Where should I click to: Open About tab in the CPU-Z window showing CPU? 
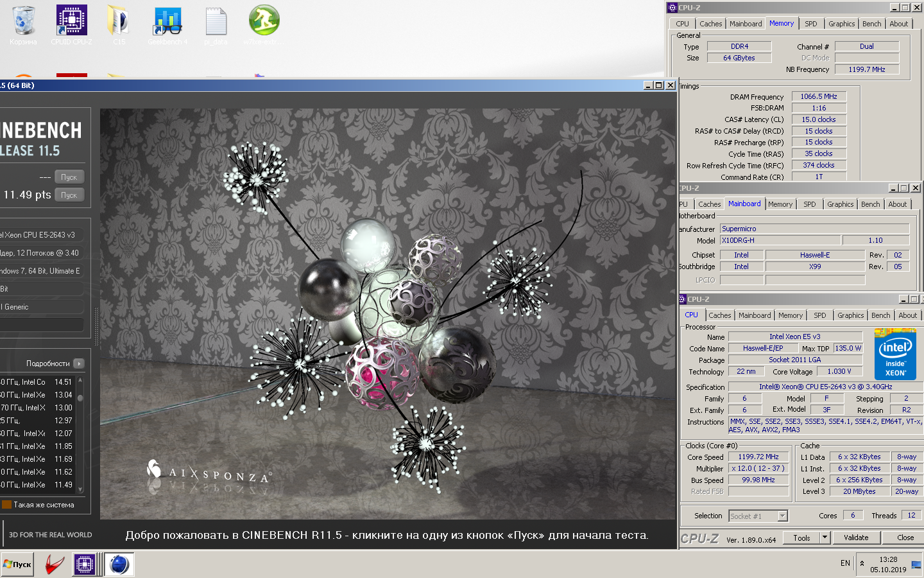(x=907, y=315)
